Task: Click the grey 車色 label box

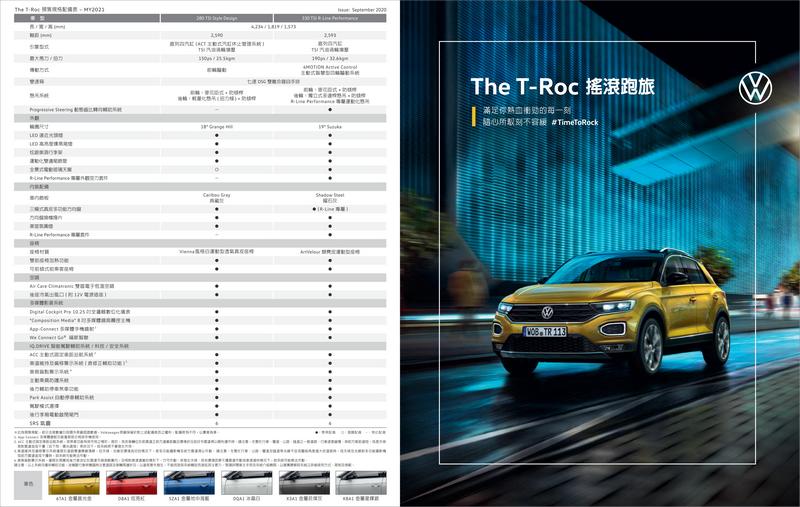Action: pos(29,483)
